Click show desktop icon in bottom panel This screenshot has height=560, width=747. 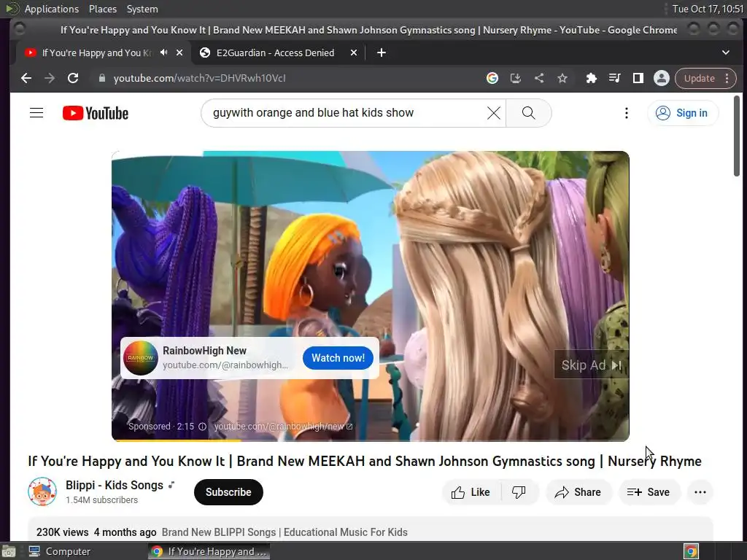tap(9, 551)
